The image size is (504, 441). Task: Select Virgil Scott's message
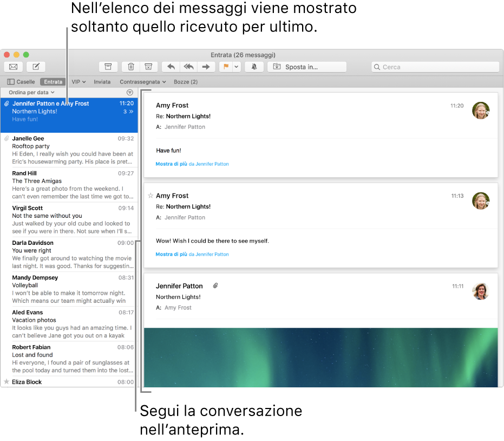[69, 219]
